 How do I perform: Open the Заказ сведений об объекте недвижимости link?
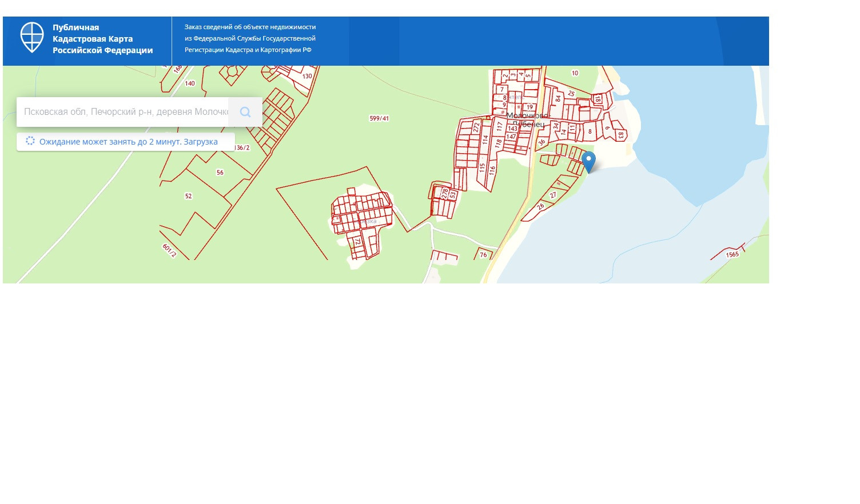tap(250, 38)
